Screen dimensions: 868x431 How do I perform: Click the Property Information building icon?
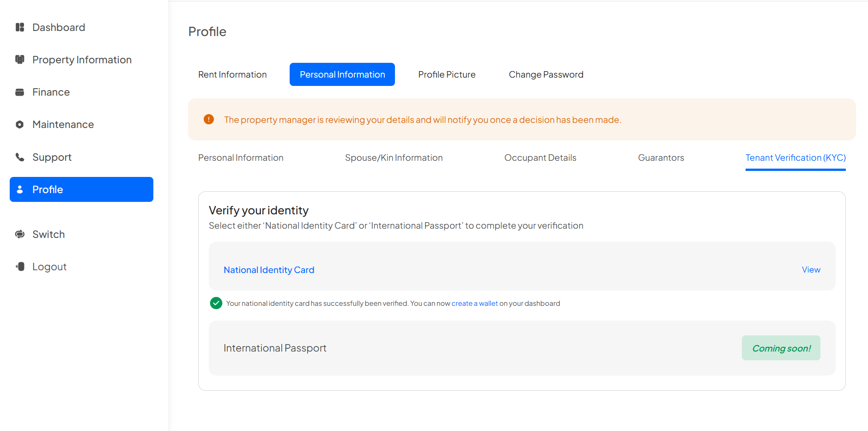tap(20, 60)
